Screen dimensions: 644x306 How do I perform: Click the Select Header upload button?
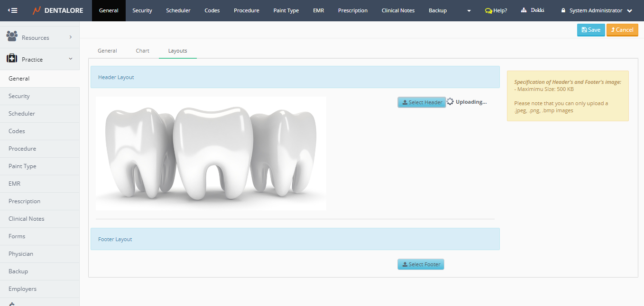(x=422, y=102)
